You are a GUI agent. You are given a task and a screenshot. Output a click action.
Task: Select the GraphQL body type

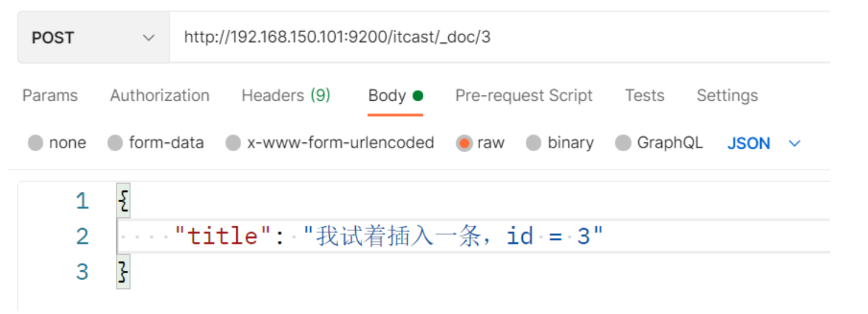tap(623, 143)
